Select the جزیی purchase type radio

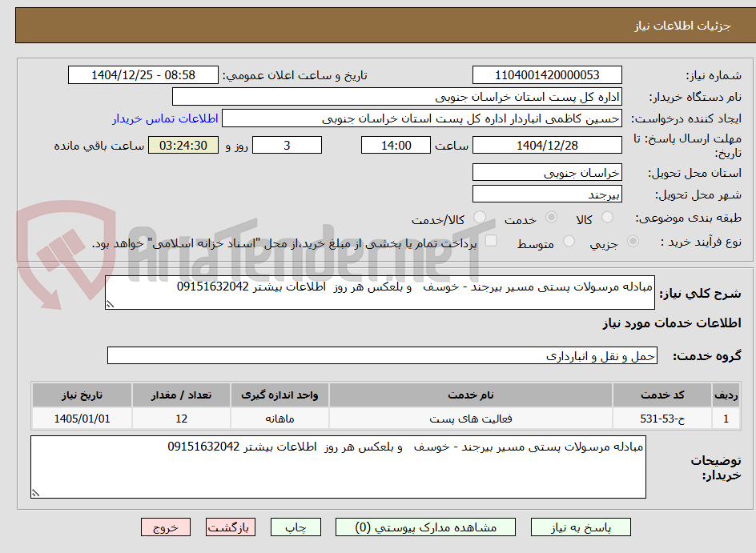point(633,241)
